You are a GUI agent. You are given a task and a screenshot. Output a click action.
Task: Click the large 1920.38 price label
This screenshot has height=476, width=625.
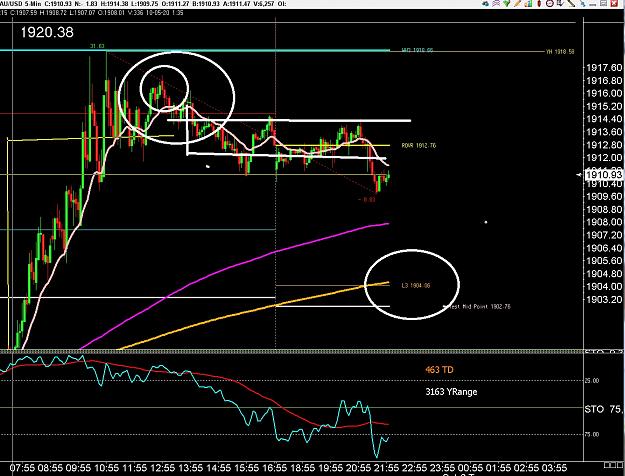47,32
